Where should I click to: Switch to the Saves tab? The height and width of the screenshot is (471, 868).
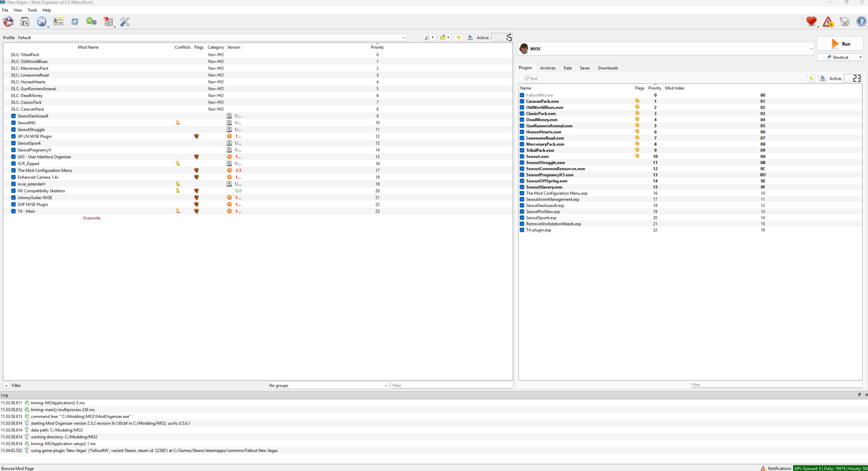point(585,68)
